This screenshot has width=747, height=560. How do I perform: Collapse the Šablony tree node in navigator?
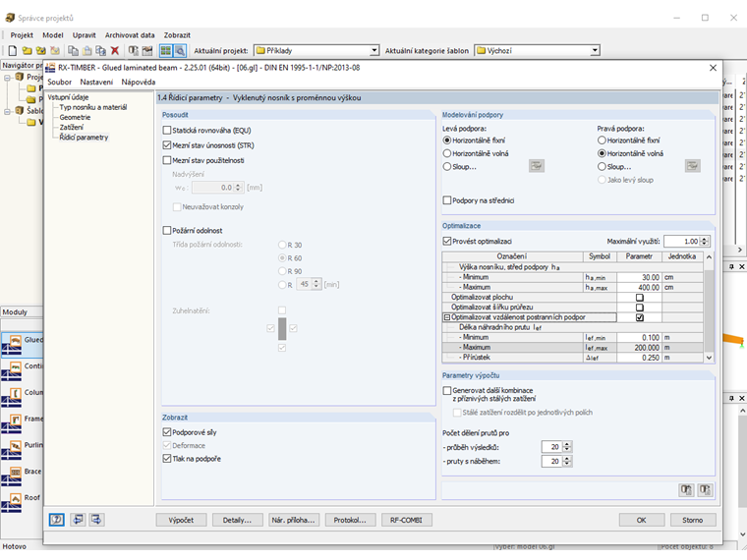point(7,111)
